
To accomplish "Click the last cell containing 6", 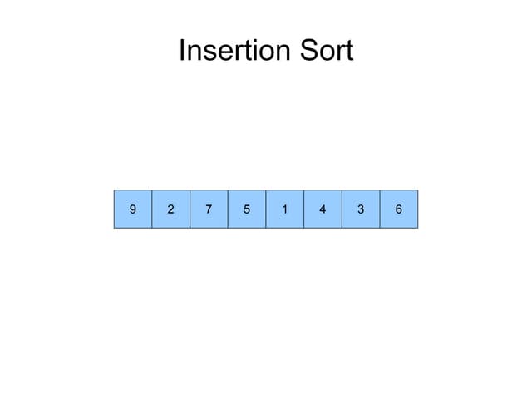I will pyautogui.click(x=399, y=209).
